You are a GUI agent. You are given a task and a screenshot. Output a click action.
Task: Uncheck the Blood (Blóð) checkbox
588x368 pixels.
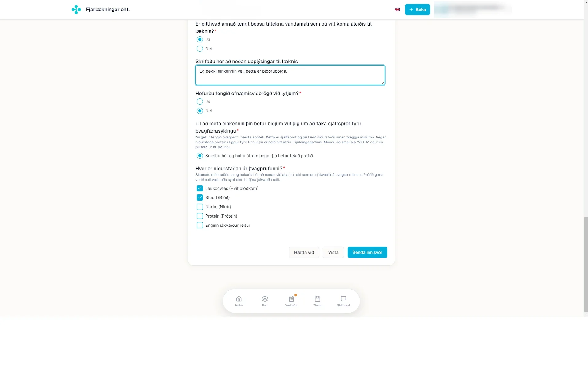[x=200, y=198]
